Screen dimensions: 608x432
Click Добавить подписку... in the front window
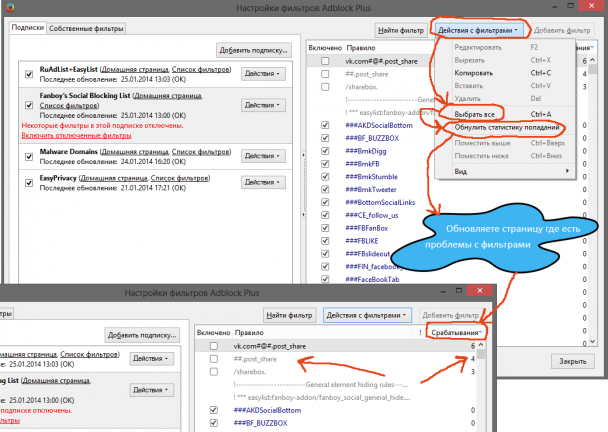click(x=142, y=335)
